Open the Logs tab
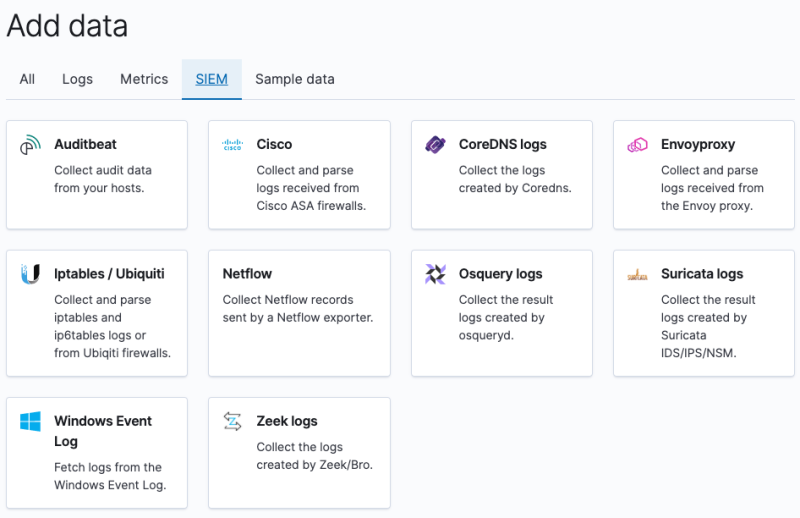This screenshot has height=518, width=800. click(77, 79)
